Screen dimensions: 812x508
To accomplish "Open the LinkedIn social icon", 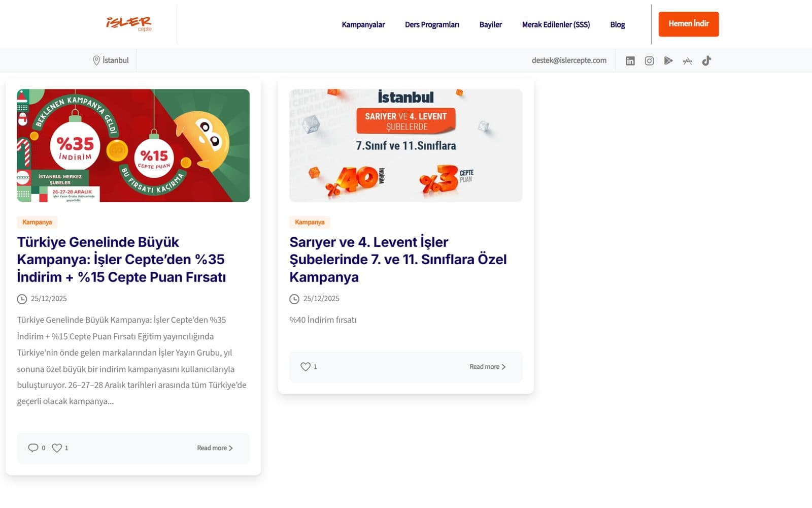I will tap(630, 61).
